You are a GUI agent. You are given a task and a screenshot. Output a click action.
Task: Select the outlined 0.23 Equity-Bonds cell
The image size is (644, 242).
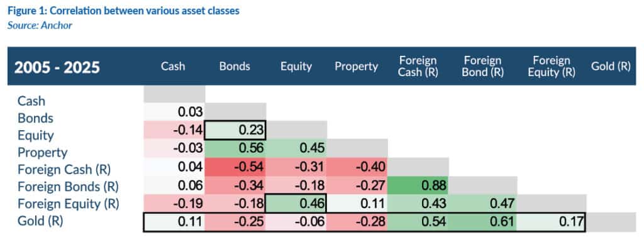(x=236, y=130)
